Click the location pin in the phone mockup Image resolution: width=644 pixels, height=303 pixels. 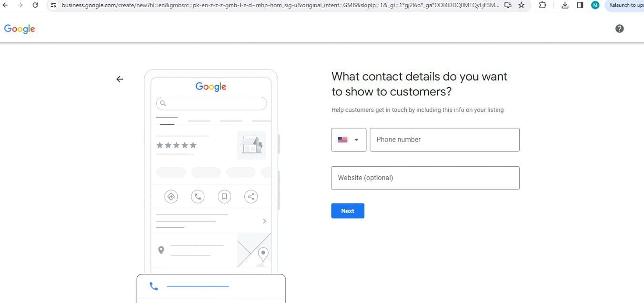pyautogui.click(x=161, y=250)
